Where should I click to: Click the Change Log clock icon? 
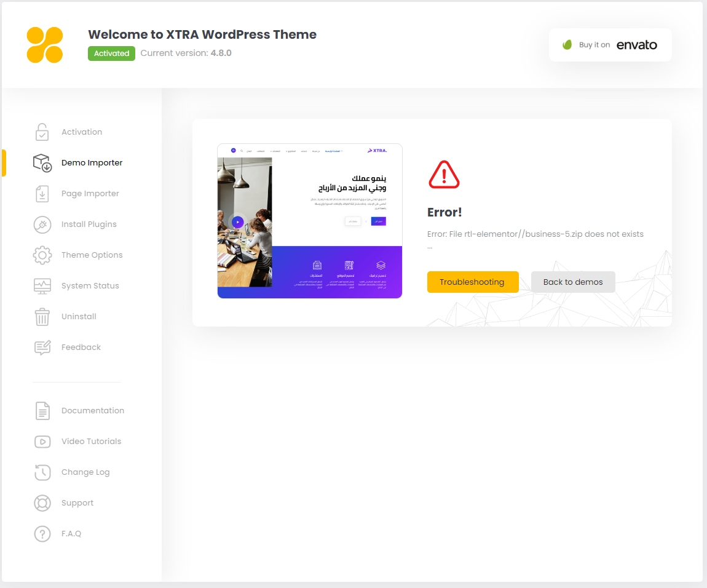pos(42,472)
